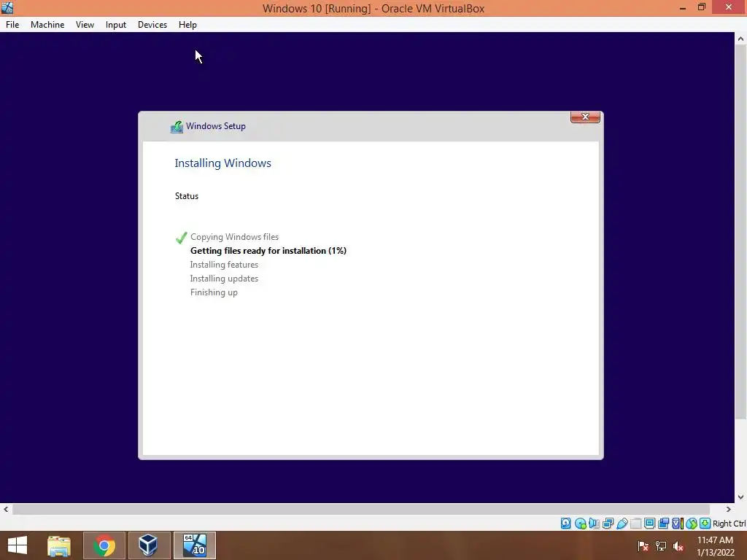Click the audio indicator icon in VirtualBox status bar
The height and width of the screenshot is (560, 747).
594,524
